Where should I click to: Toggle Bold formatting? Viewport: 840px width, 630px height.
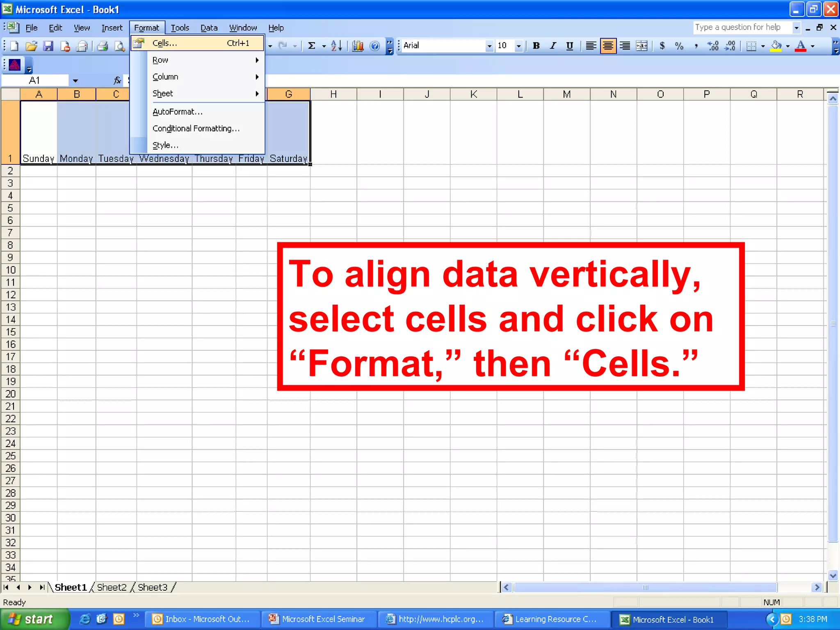coord(536,46)
